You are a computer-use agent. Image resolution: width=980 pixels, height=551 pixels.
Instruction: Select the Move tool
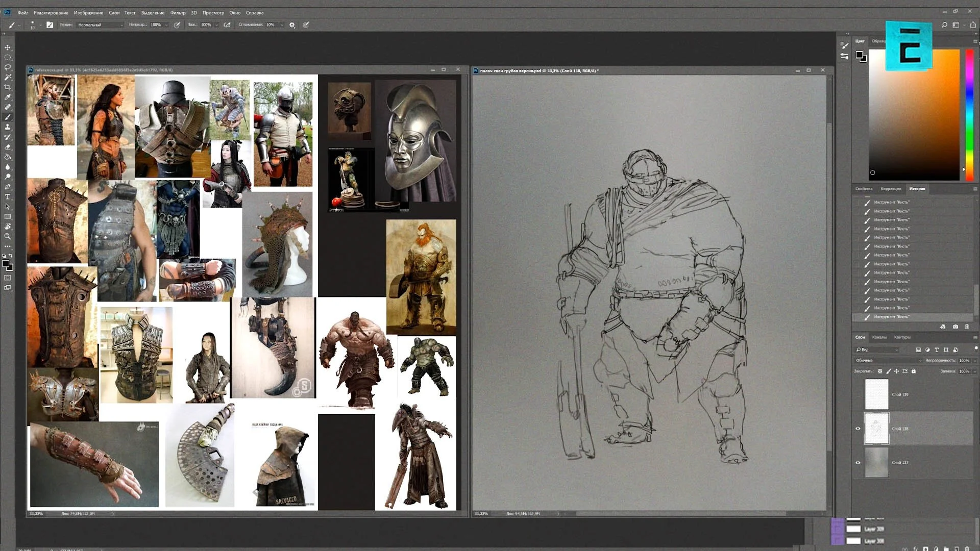click(x=8, y=47)
